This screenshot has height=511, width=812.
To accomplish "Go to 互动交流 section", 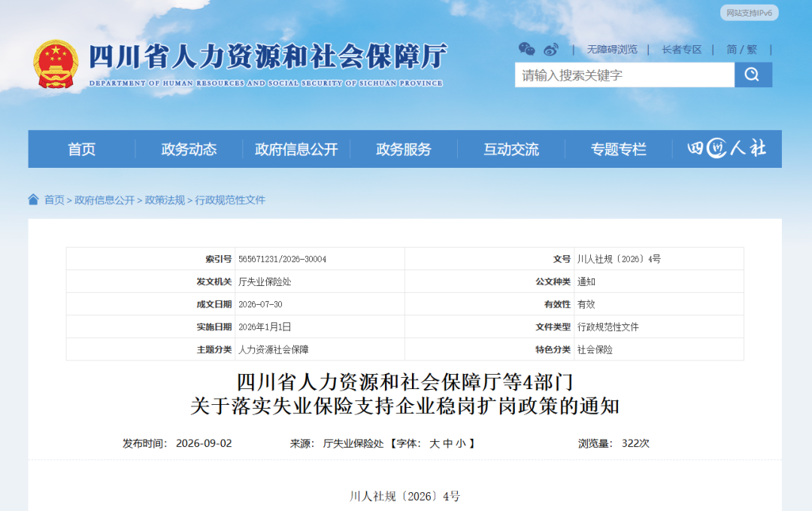I will (511, 149).
